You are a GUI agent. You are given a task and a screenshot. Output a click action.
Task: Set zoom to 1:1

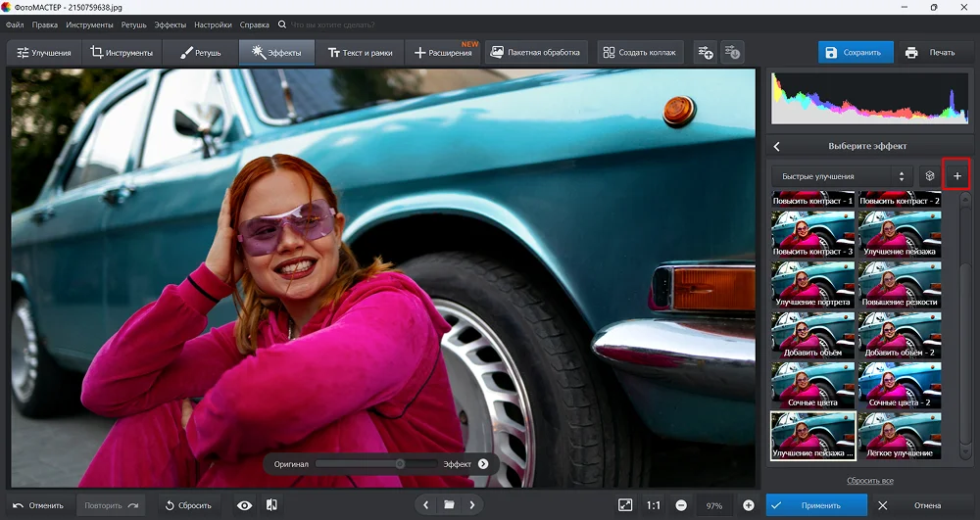pos(653,505)
